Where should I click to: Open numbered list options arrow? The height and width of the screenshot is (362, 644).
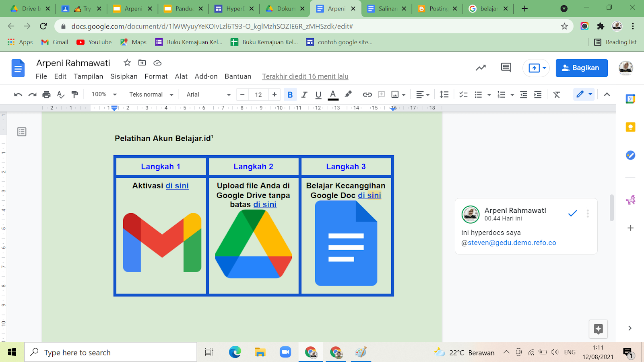point(512,95)
